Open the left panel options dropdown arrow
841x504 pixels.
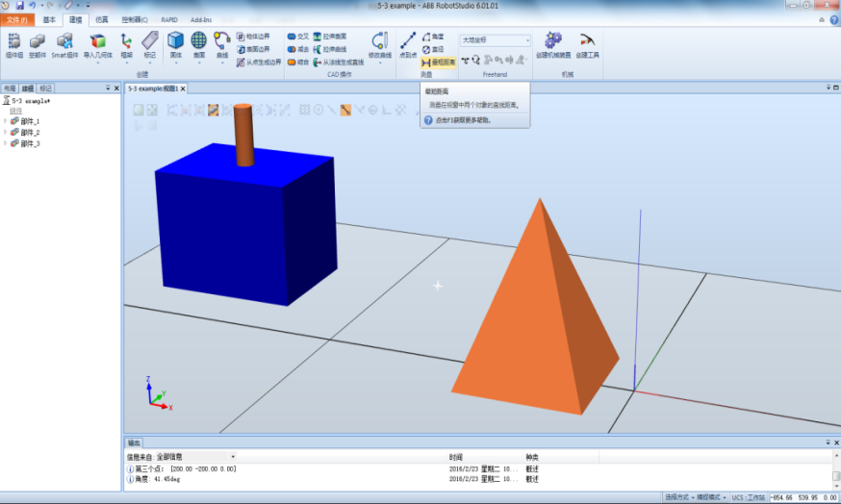(108, 88)
